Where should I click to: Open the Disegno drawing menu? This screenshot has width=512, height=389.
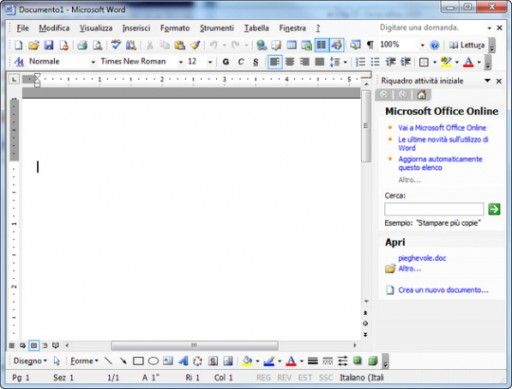[x=30, y=361]
